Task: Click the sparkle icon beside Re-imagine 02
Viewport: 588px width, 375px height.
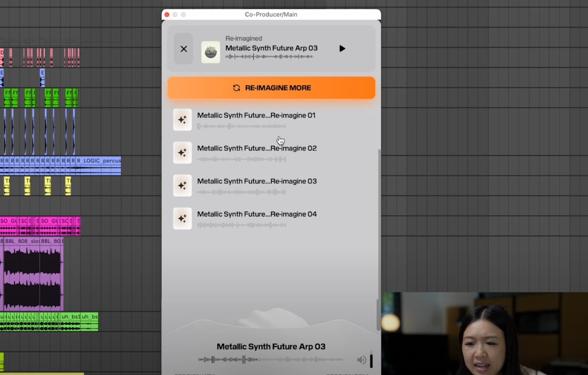Action: pos(182,153)
